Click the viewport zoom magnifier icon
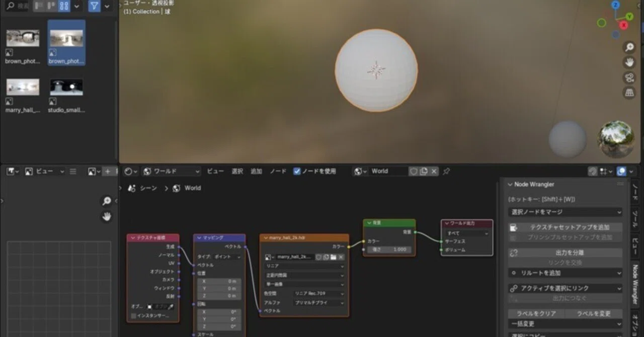The width and height of the screenshot is (644, 337). coord(629,47)
